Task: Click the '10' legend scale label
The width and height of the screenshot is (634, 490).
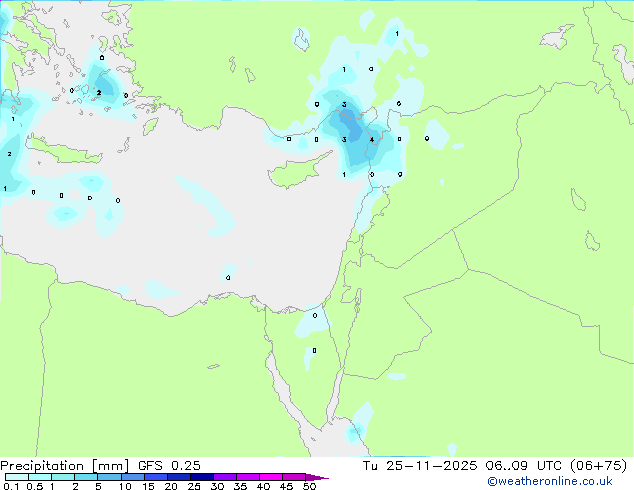Action: pos(125,486)
